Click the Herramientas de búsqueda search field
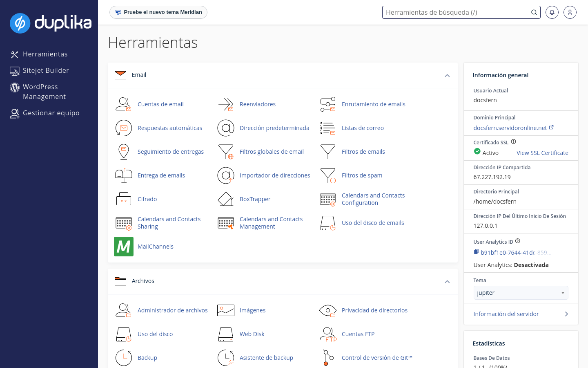 pos(461,12)
